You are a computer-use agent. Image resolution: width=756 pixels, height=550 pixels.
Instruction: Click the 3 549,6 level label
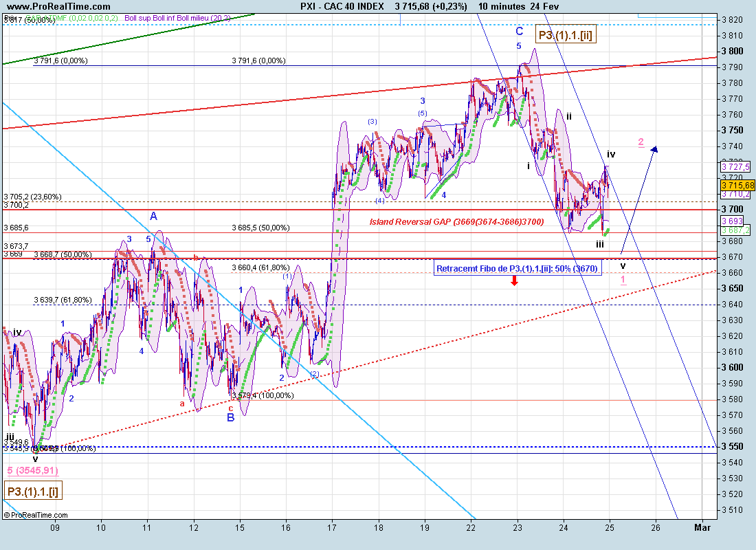point(16,442)
